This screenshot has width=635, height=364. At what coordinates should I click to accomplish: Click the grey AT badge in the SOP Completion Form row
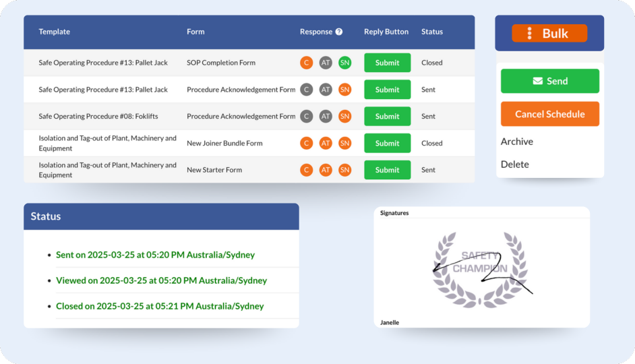[x=326, y=63]
